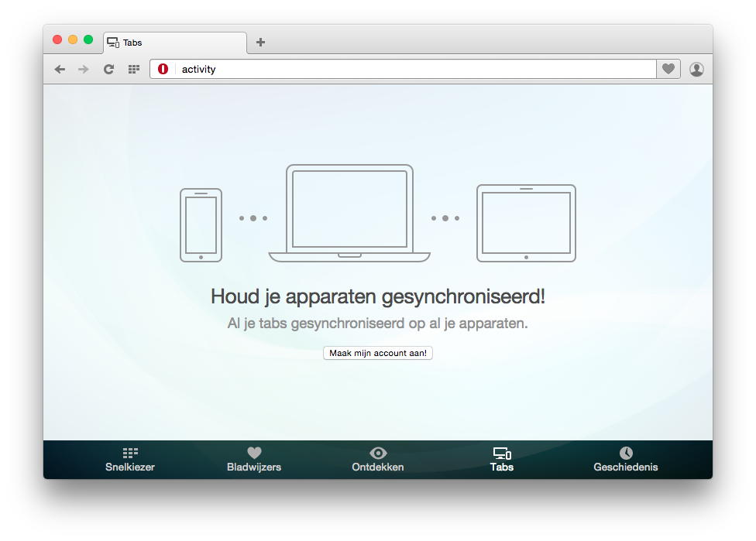Add page to bookmarks with heart icon

[668, 70]
